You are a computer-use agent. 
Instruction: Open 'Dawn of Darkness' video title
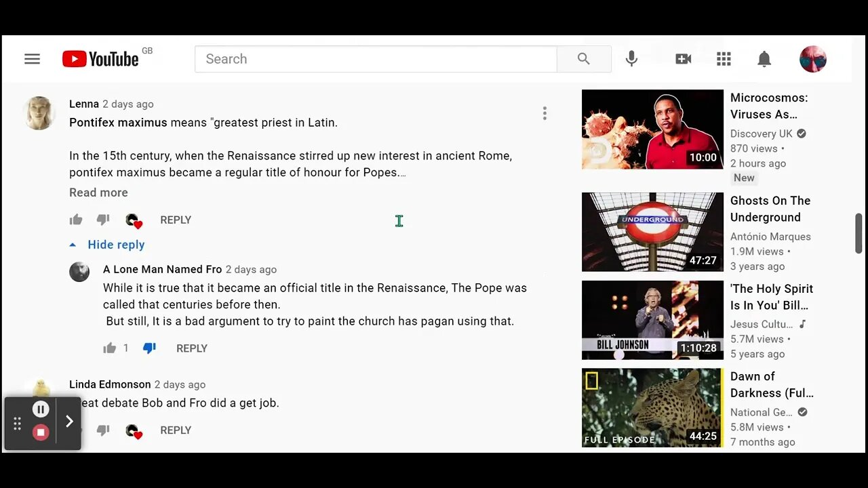(x=772, y=384)
